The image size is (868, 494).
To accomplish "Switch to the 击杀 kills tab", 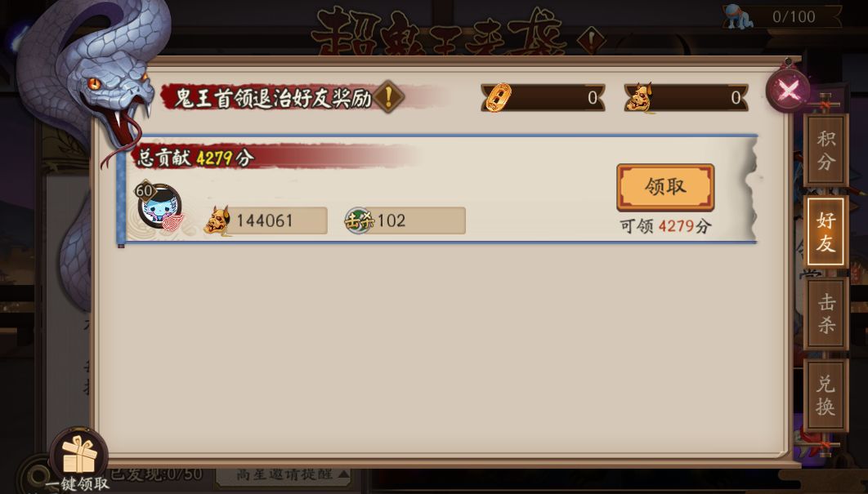I will 825,313.
